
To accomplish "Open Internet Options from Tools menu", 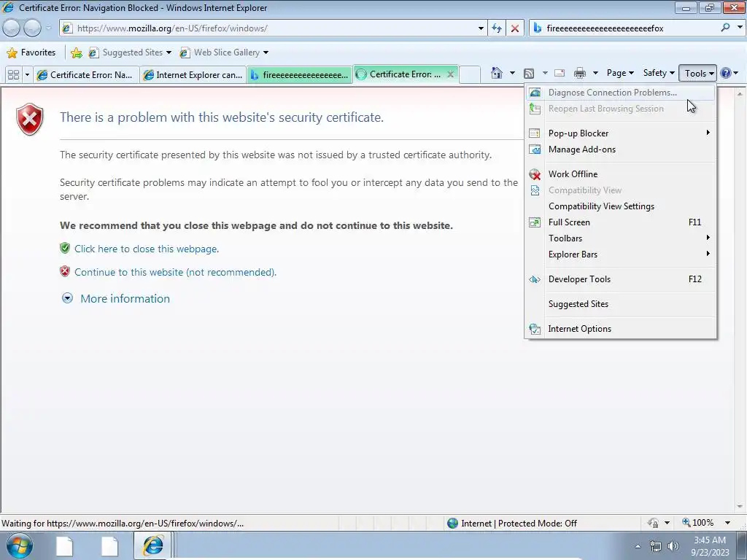I will point(620,329).
